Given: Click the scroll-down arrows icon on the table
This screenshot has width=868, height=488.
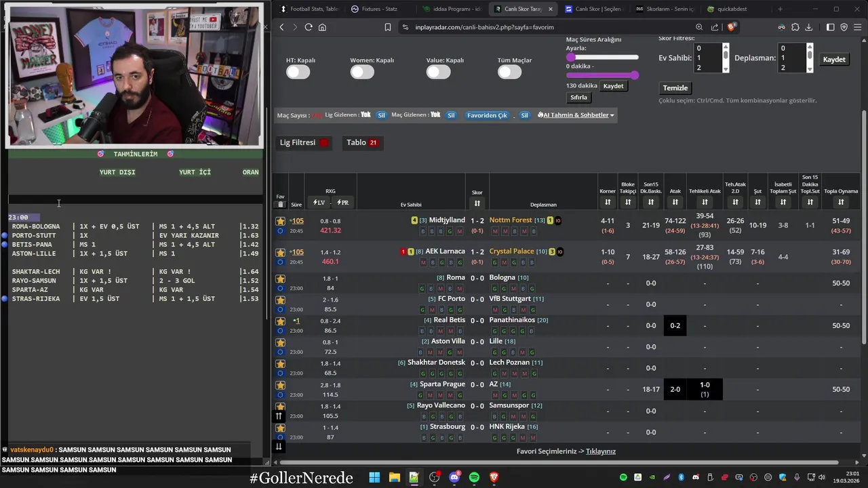Looking at the screenshot, I should click(x=278, y=446).
